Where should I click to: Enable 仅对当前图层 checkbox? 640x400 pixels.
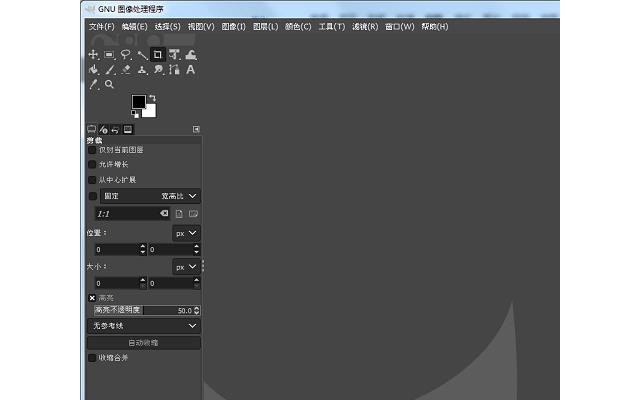click(x=92, y=150)
